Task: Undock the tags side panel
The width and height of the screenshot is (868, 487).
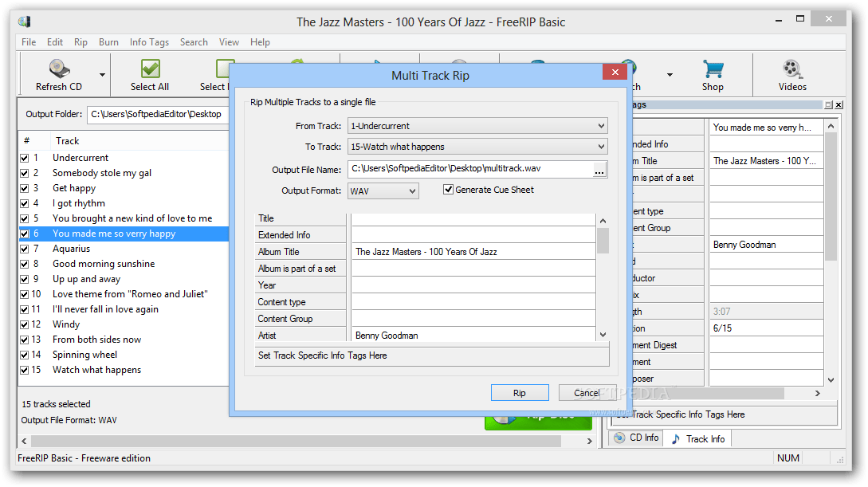Action: (x=828, y=104)
